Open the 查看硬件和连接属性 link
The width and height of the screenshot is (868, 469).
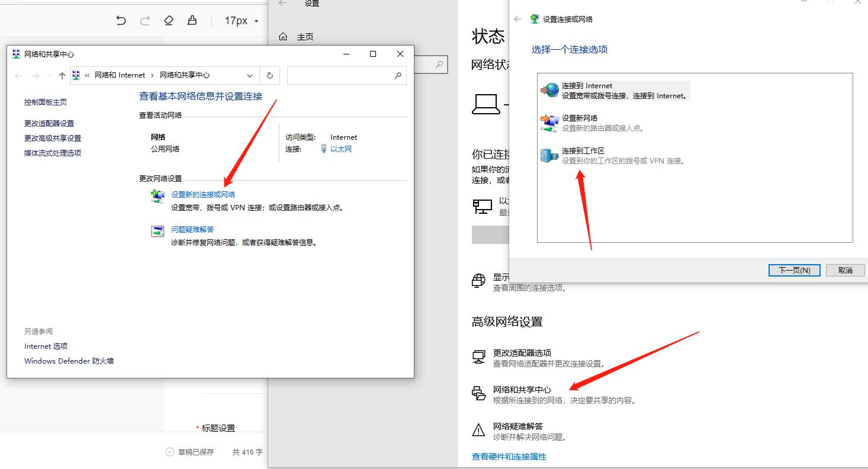(509, 457)
